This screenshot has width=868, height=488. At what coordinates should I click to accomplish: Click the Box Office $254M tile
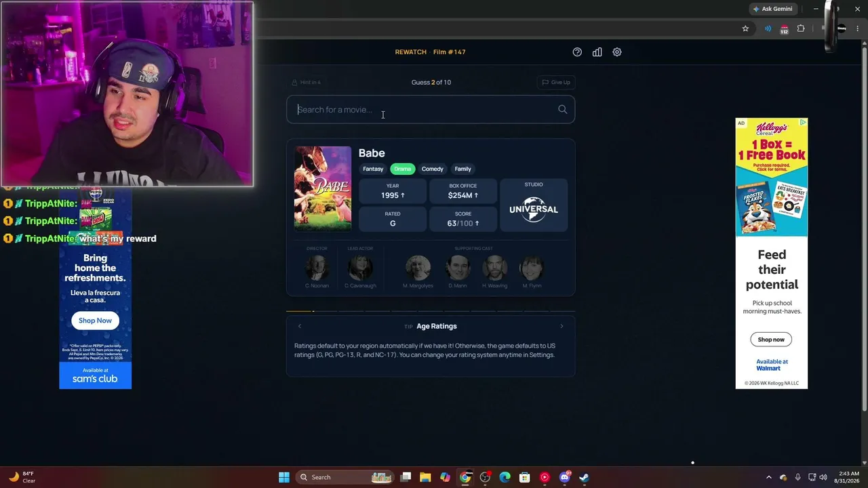[x=463, y=191]
